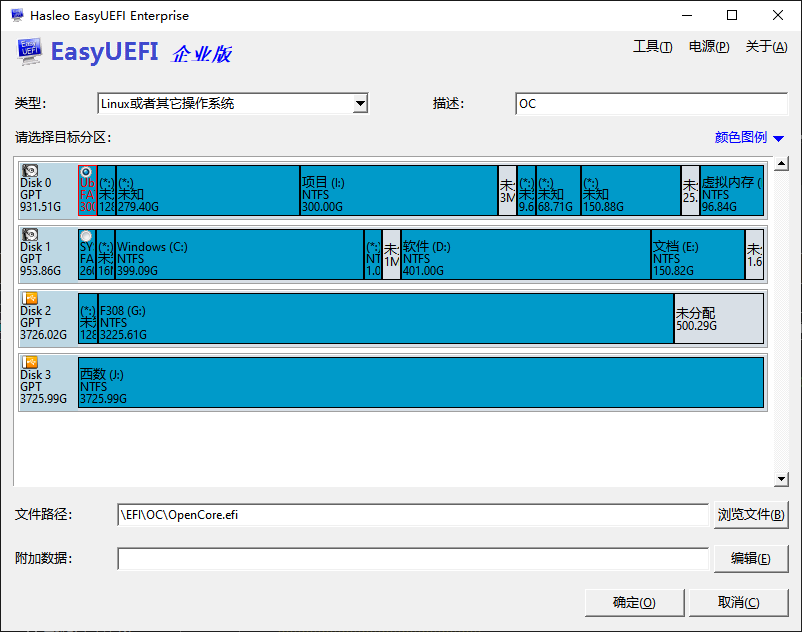
Task: Click the 取消(C) cancel button
Action: tap(739, 602)
